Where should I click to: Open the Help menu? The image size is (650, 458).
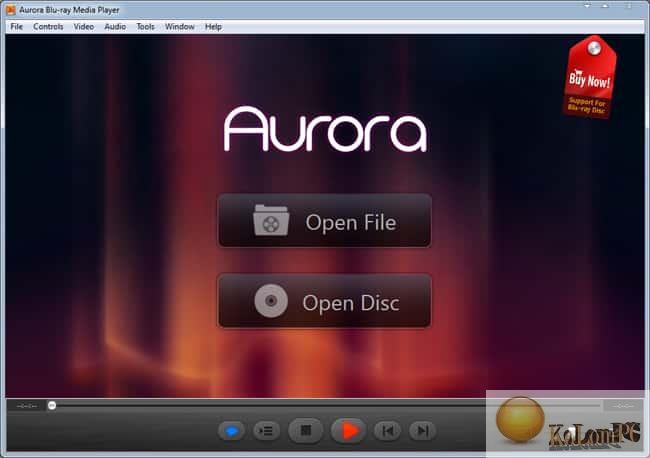coord(213,27)
